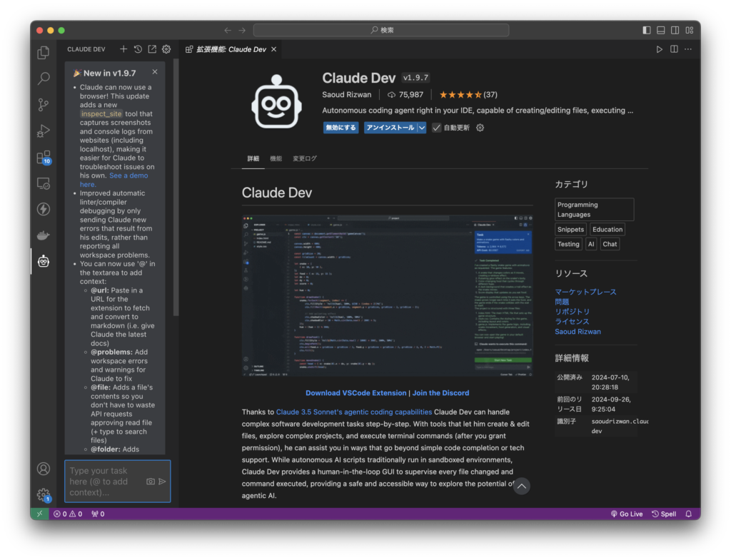Select the AI category tag

[x=591, y=244]
